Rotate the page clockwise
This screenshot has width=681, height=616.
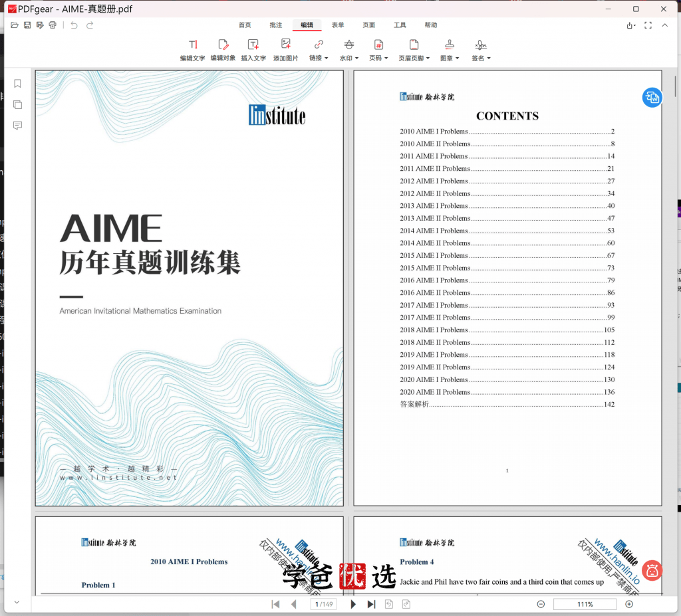(x=406, y=604)
